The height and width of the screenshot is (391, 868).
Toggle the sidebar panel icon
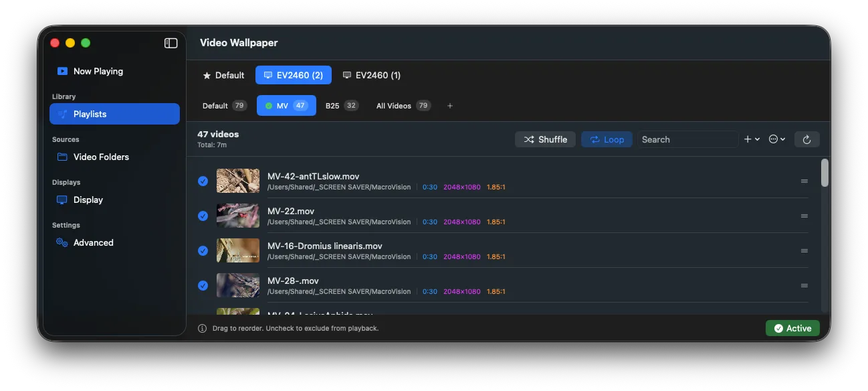(171, 43)
